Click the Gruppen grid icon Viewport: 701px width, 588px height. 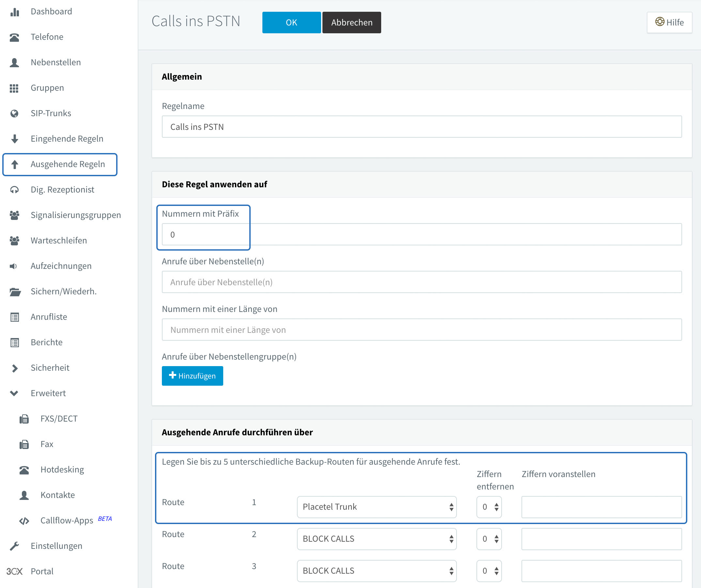[14, 88]
